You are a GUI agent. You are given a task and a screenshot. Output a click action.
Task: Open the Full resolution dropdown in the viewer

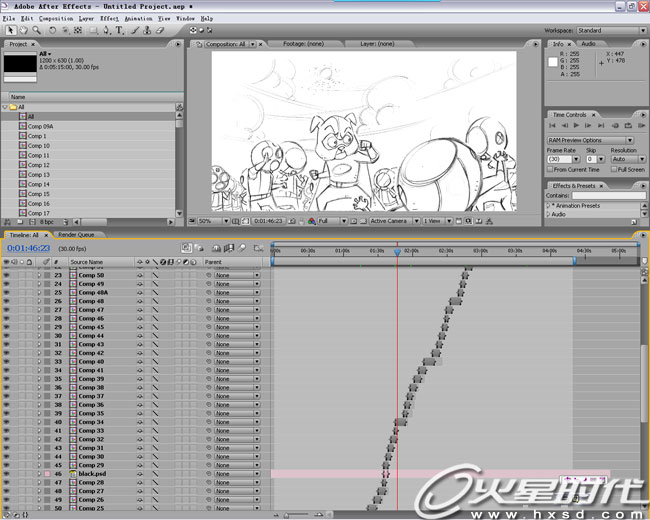coord(332,221)
